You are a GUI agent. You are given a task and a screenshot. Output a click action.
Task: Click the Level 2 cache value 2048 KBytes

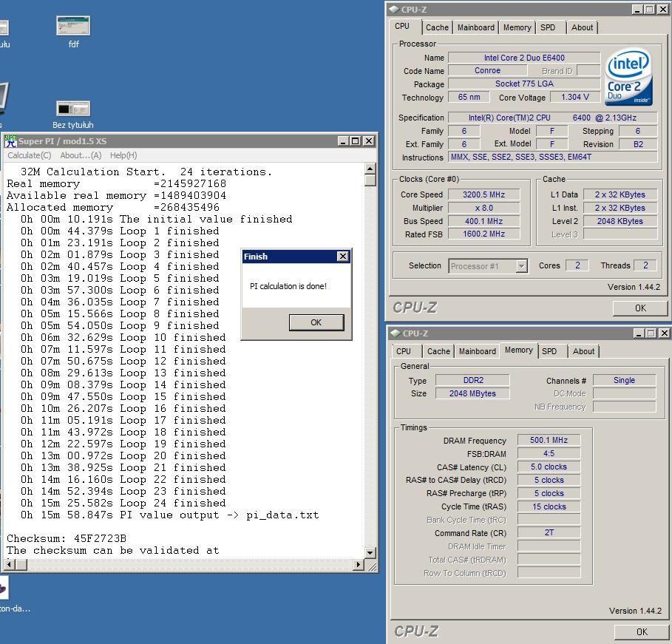620,221
